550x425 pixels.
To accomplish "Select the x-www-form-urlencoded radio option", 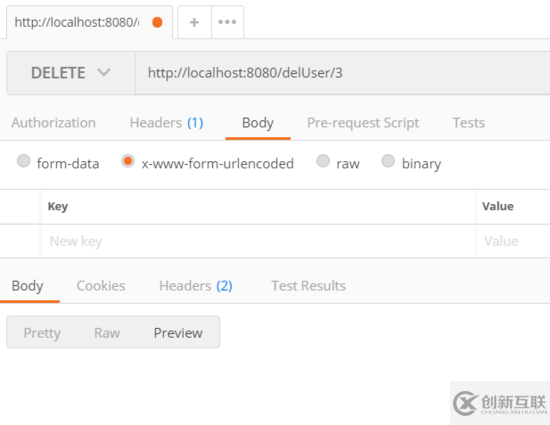I will point(128,161).
